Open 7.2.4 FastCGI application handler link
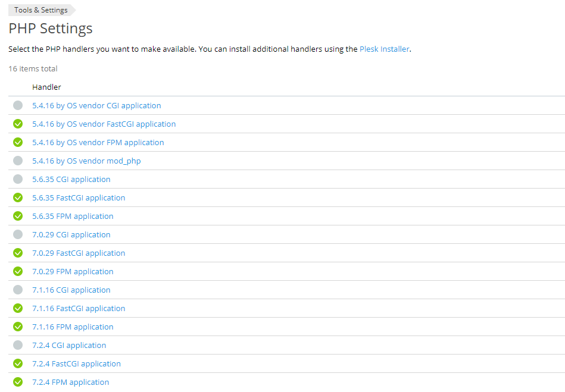Viewport: 565px width, 392px height. click(76, 364)
